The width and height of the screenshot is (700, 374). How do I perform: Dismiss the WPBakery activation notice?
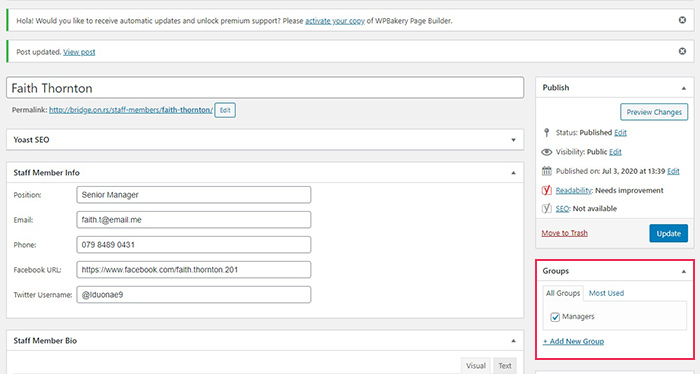coord(682,20)
